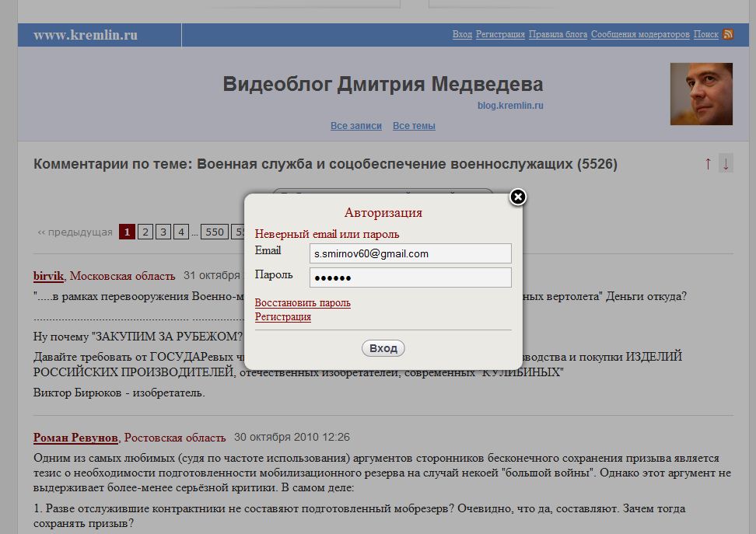Jump to comments page 550
Screen dimensions: 756x534
click(215, 232)
